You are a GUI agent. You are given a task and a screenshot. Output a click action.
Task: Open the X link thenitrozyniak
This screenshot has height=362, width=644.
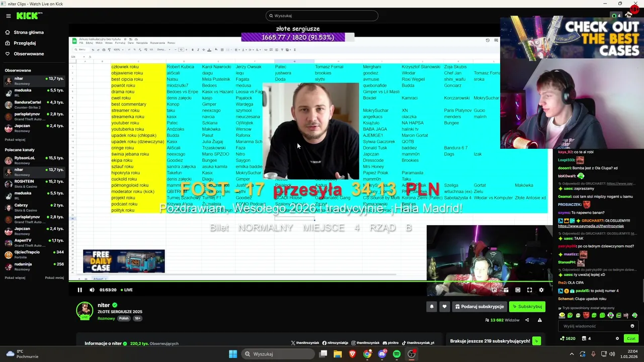click(x=305, y=343)
